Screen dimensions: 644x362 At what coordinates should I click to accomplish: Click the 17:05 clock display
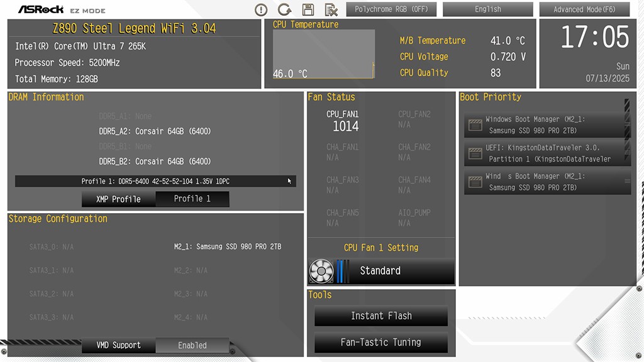[595, 37]
